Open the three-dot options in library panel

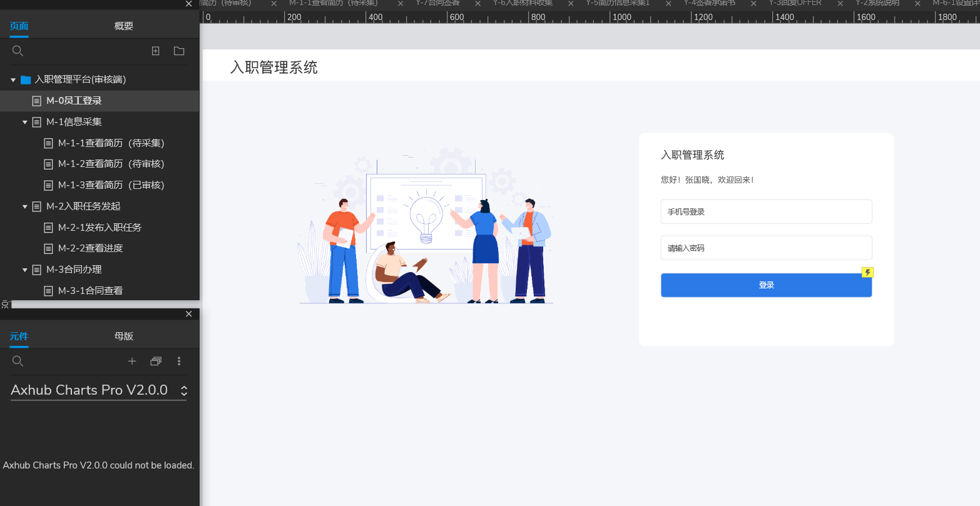[179, 361]
